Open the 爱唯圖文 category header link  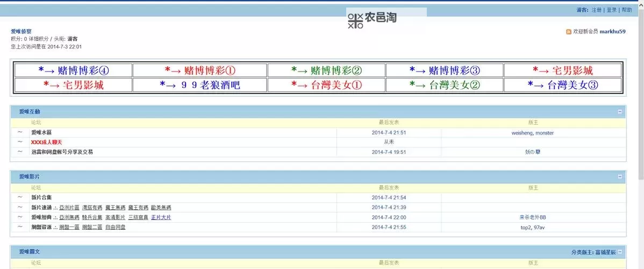30,252
